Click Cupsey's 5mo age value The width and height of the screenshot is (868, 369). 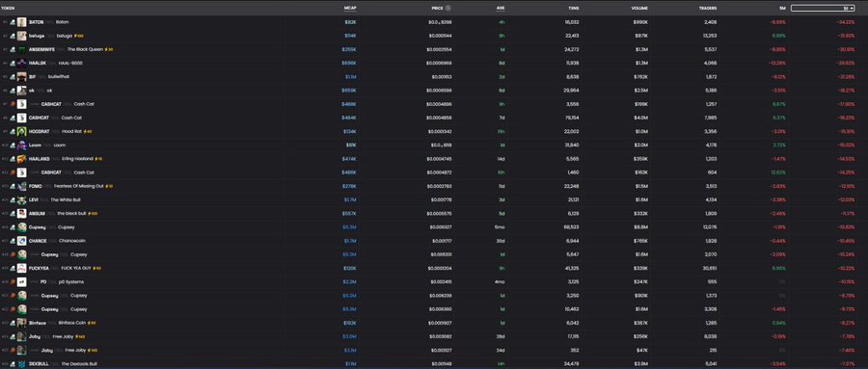(x=501, y=227)
